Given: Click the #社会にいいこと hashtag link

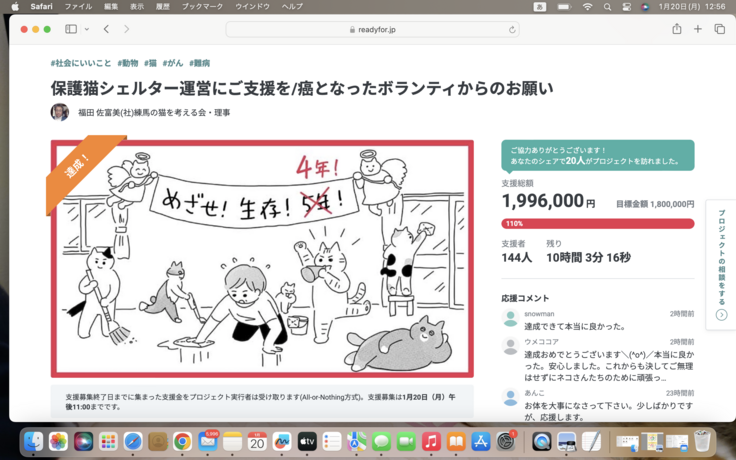Looking at the screenshot, I should 81,63.
